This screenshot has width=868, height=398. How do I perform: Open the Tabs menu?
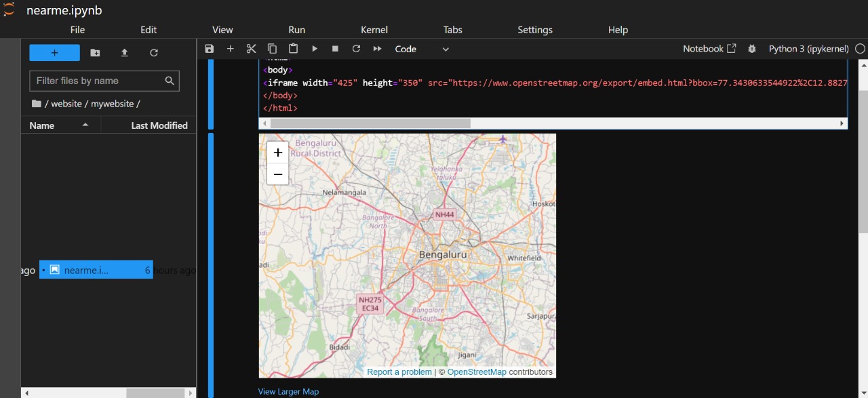453,30
